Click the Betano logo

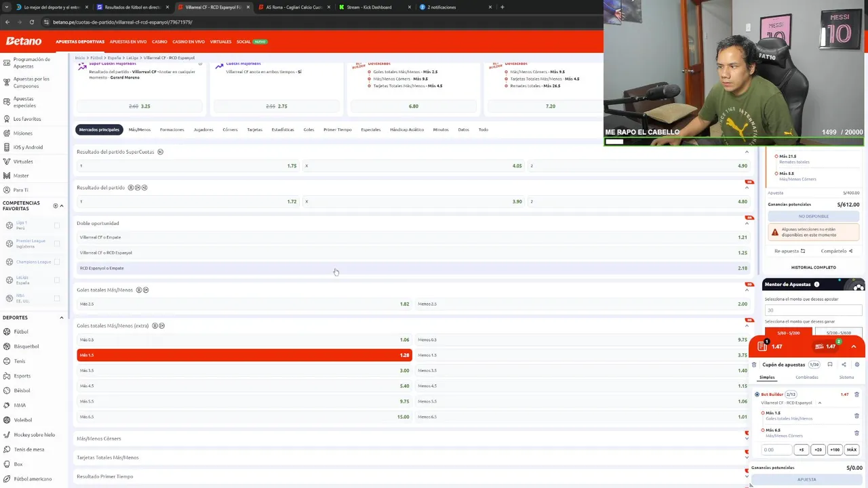click(x=24, y=41)
